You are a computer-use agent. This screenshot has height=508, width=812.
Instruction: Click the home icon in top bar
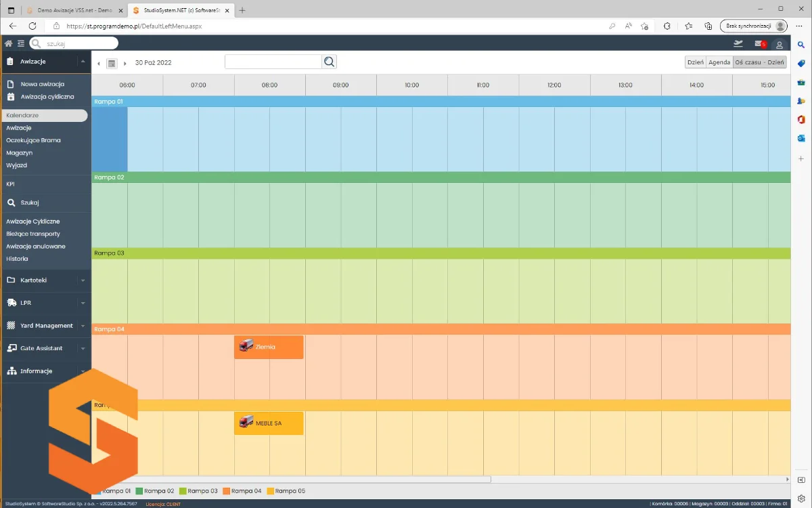[9, 44]
